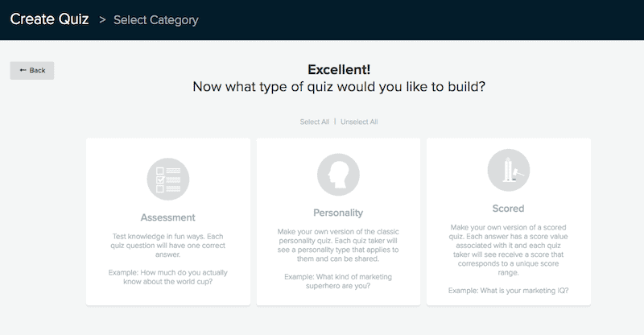Click the Personality head silhouette icon
This screenshot has height=335, width=644.
(x=338, y=175)
